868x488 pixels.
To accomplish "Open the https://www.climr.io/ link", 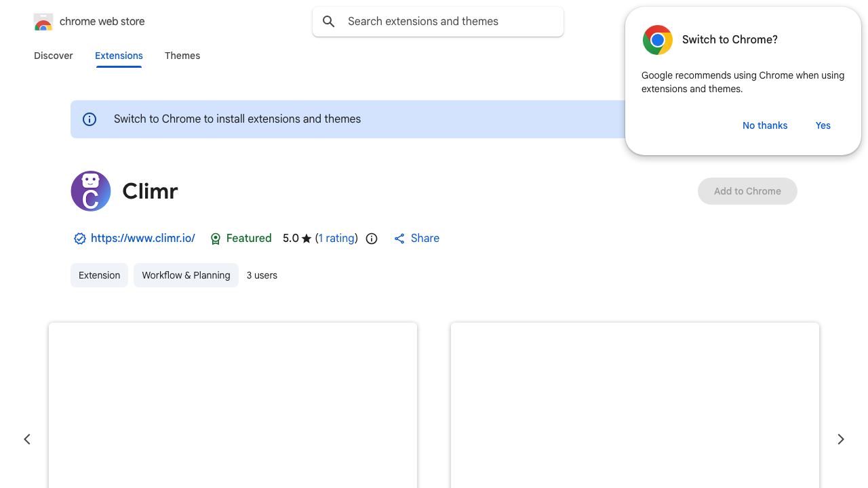I will tap(143, 239).
